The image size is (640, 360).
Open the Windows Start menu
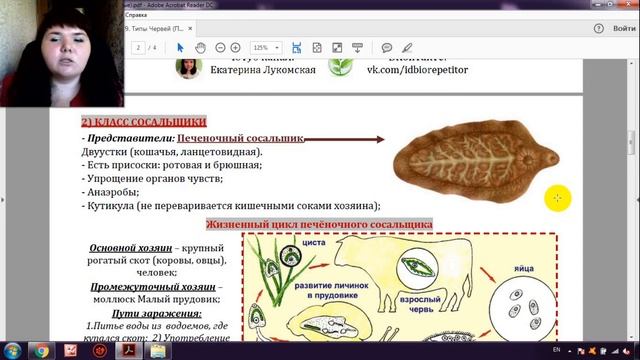[x=12, y=351]
